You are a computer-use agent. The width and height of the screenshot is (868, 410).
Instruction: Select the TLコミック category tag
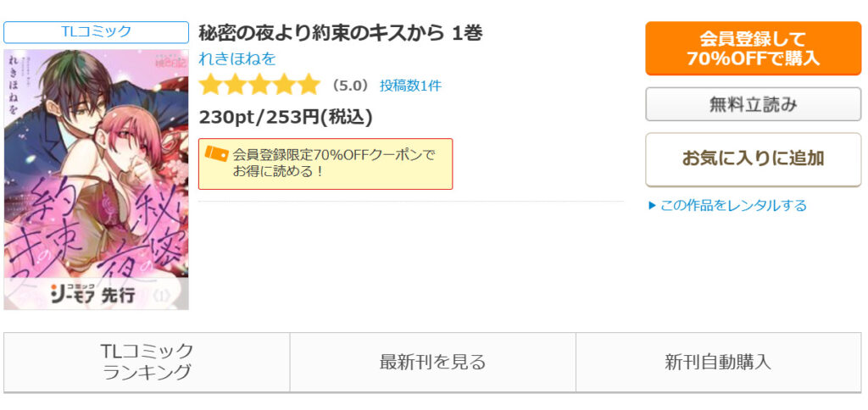point(97,32)
